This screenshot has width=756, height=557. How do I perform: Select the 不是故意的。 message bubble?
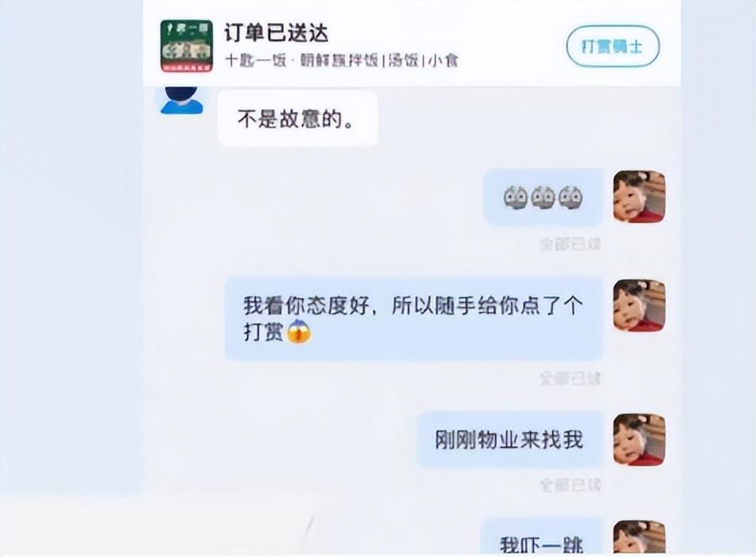[x=298, y=118]
